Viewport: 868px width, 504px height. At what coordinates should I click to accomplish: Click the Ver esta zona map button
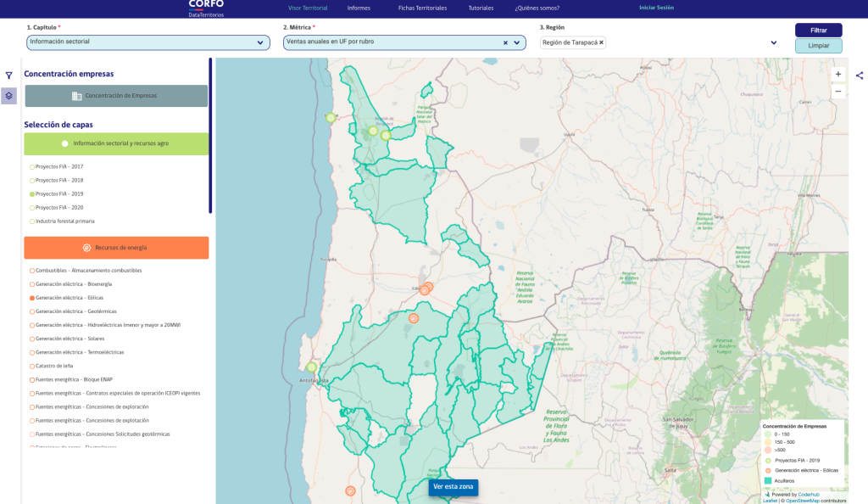[453, 487]
